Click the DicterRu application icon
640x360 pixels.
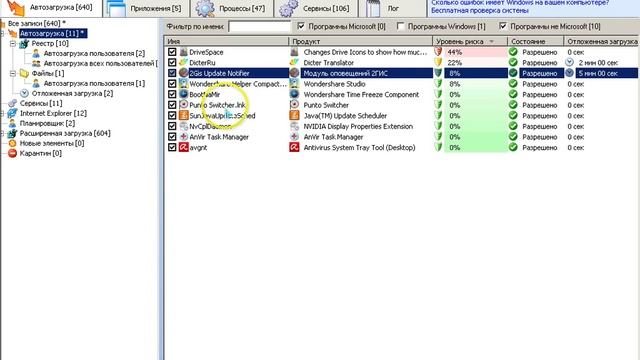point(183,62)
